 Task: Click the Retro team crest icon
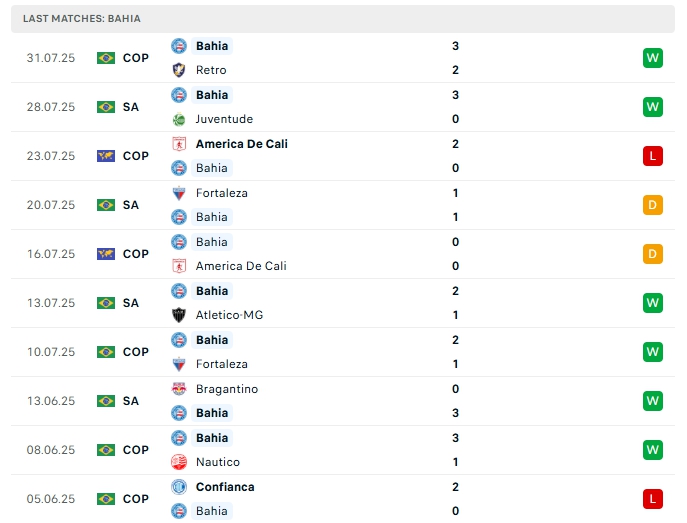pyautogui.click(x=179, y=70)
